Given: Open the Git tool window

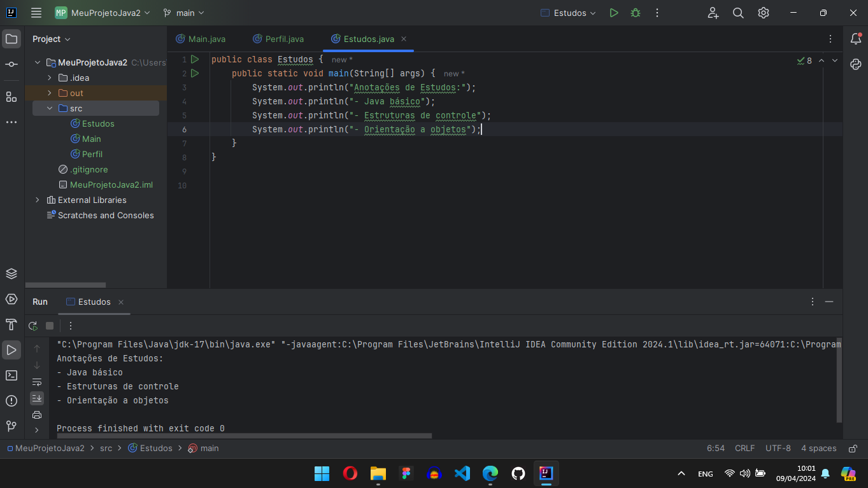Looking at the screenshot, I should click(11, 426).
